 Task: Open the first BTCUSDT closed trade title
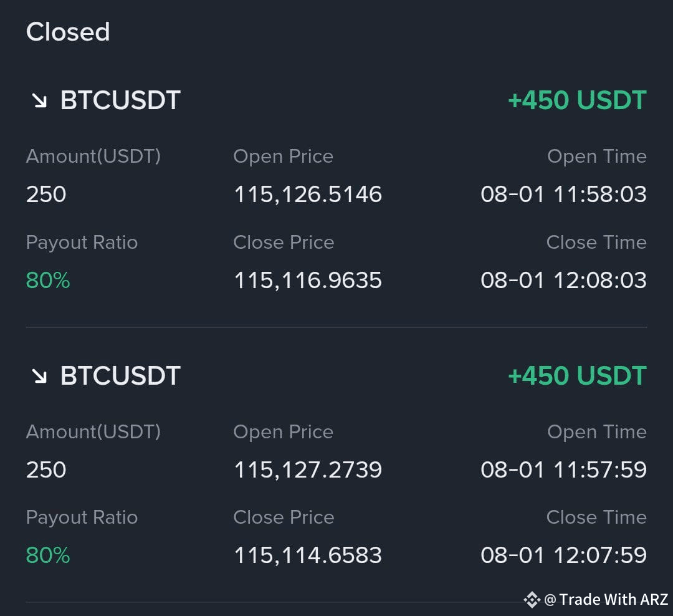[x=120, y=100]
